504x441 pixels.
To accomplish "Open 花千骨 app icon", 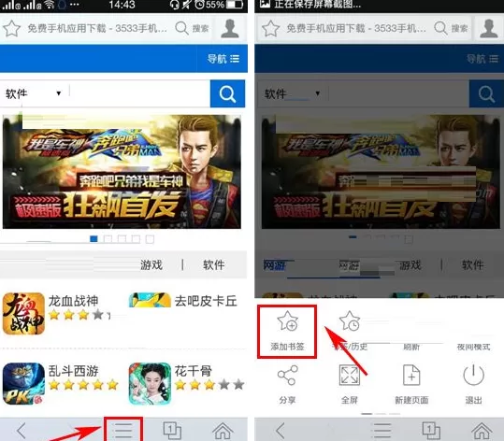I will (150, 383).
